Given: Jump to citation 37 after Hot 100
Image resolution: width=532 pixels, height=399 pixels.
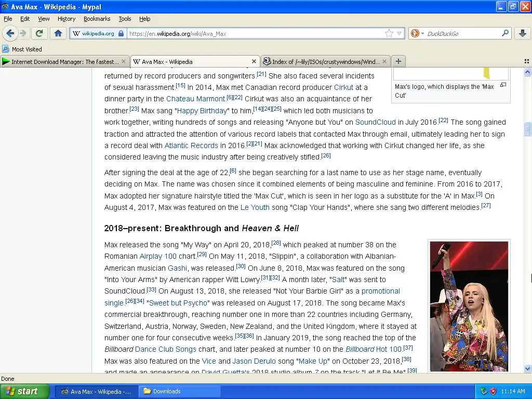Looking at the screenshot, I should pyautogui.click(x=408, y=348).
